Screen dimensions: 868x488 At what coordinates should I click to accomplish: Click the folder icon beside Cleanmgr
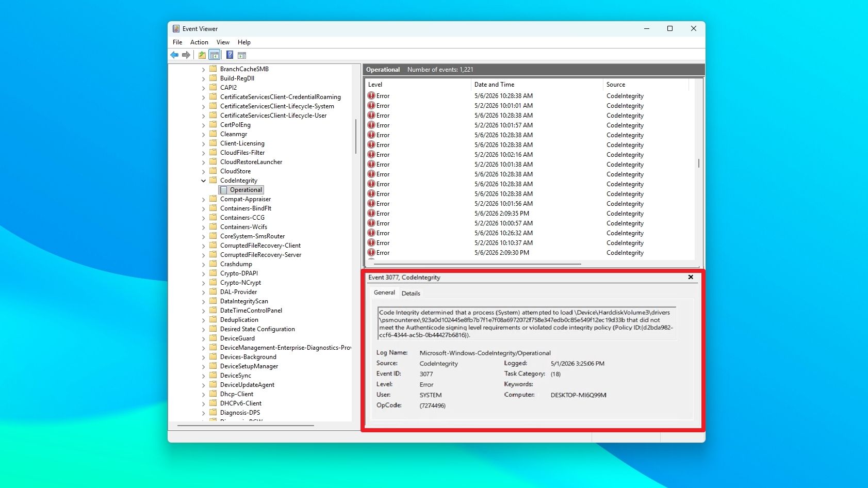click(213, 134)
